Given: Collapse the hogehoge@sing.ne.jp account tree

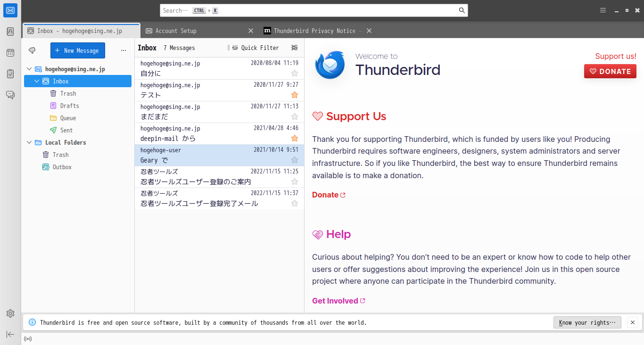Looking at the screenshot, I should click(x=29, y=69).
